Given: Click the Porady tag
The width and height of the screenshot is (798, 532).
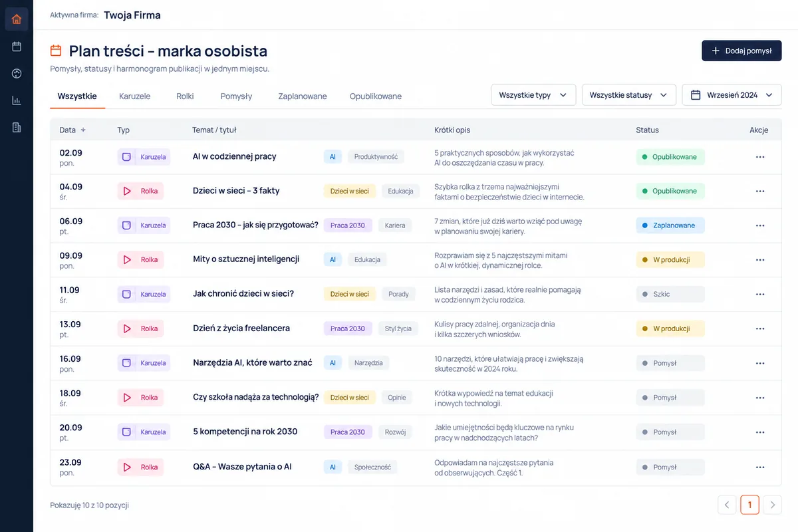Looking at the screenshot, I should pyautogui.click(x=398, y=294).
